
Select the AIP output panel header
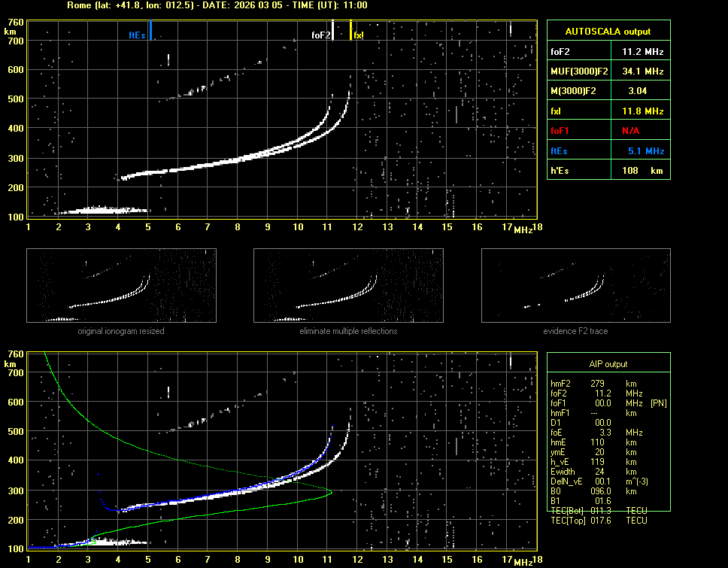[x=608, y=364]
